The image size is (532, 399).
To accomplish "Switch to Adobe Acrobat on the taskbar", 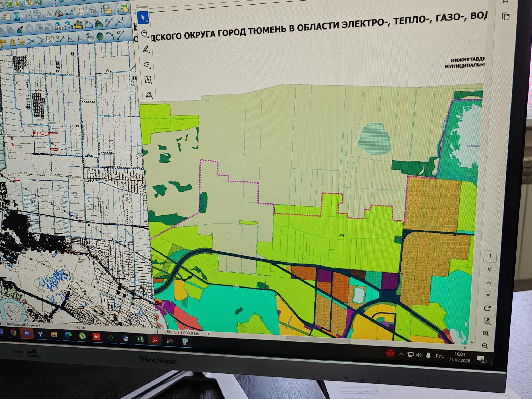I will (155, 340).
